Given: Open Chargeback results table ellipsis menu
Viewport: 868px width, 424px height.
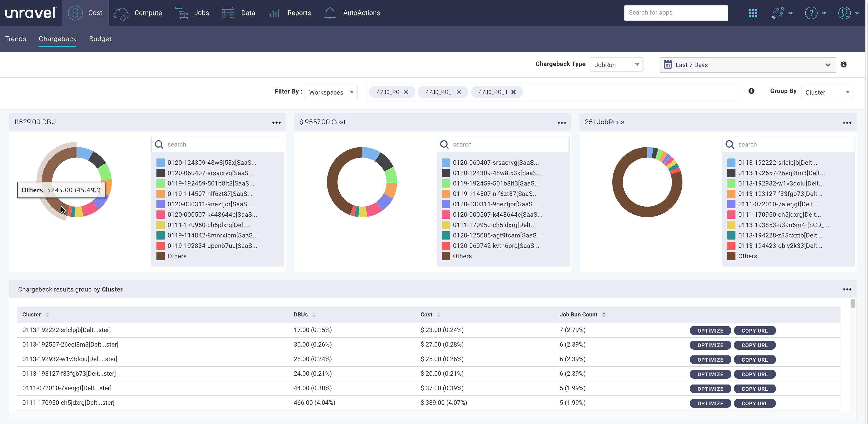Looking at the screenshot, I should 847,289.
